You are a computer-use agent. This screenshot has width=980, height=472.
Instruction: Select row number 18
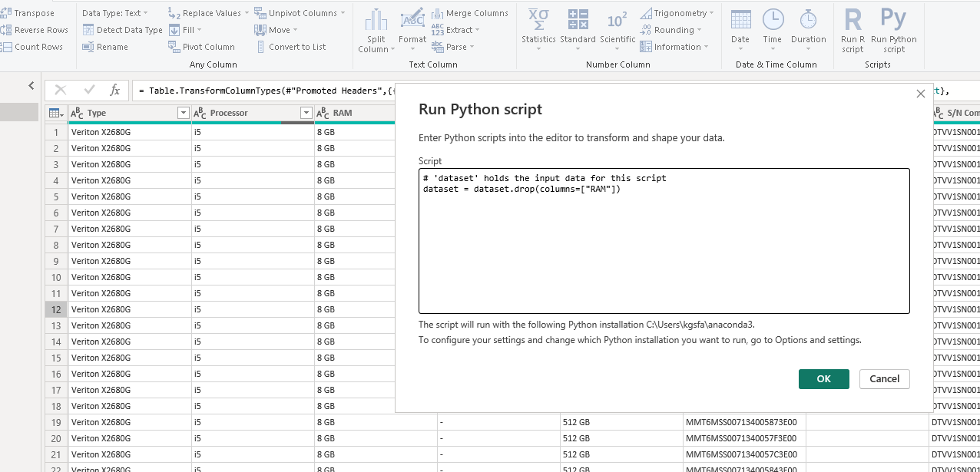56,406
